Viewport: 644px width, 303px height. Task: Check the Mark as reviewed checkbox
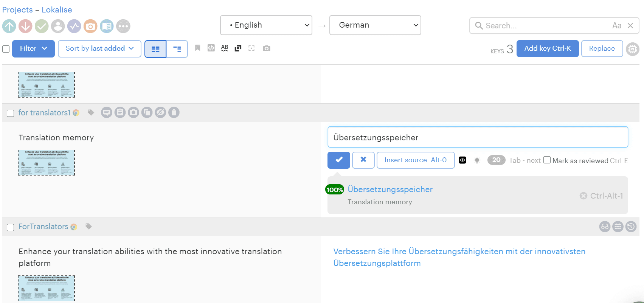(547, 160)
